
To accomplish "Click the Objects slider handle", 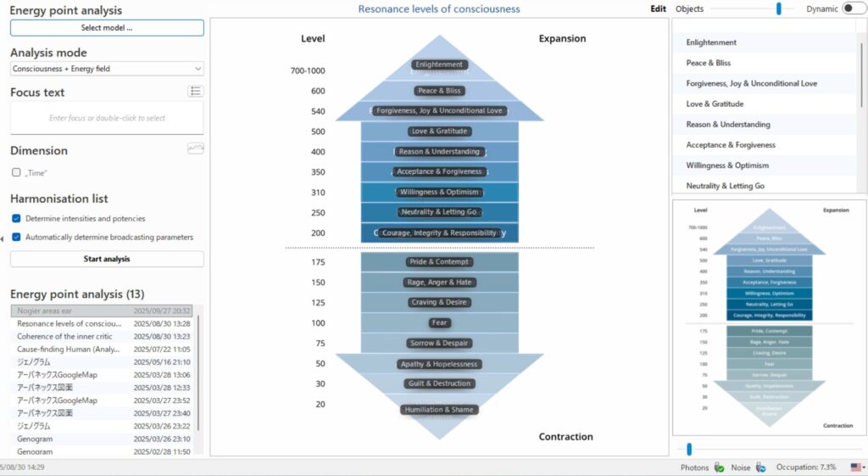I will 778,8.
